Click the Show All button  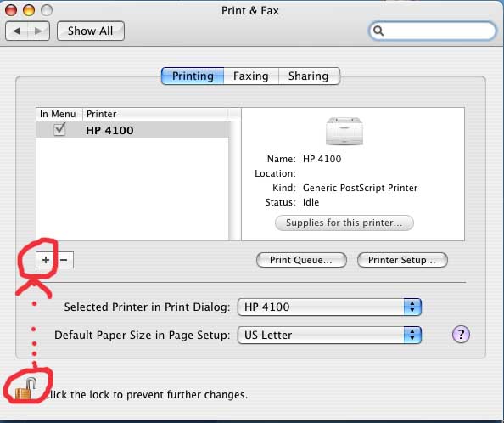(90, 31)
